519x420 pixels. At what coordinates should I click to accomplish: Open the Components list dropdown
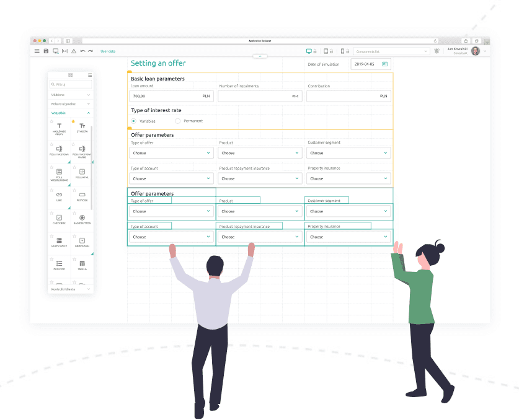[x=391, y=51]
